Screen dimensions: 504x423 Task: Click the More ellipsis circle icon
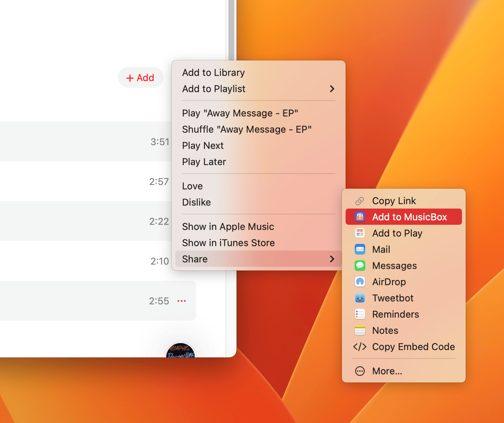(360, 371)
